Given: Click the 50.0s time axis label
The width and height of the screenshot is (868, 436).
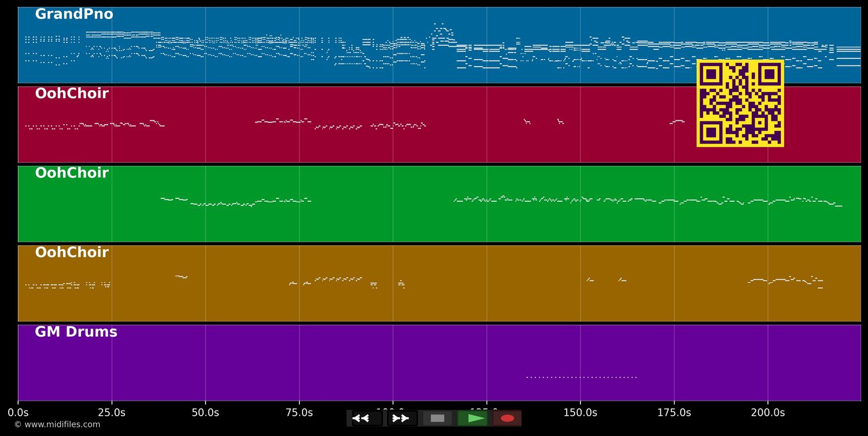Looking at the screenshot, I should (x=205, y=413).
